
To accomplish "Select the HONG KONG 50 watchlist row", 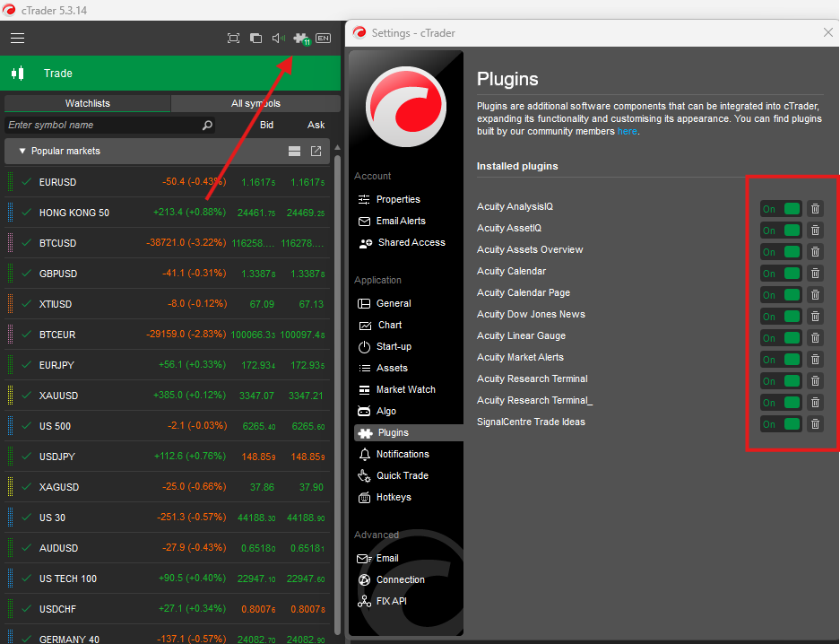I will tap(167, 213).
